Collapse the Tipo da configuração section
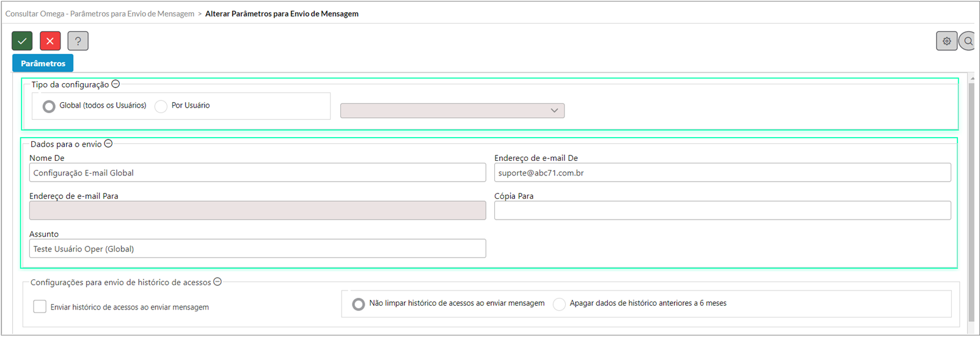Screen dimensions: 980x337 pos(115,84)
